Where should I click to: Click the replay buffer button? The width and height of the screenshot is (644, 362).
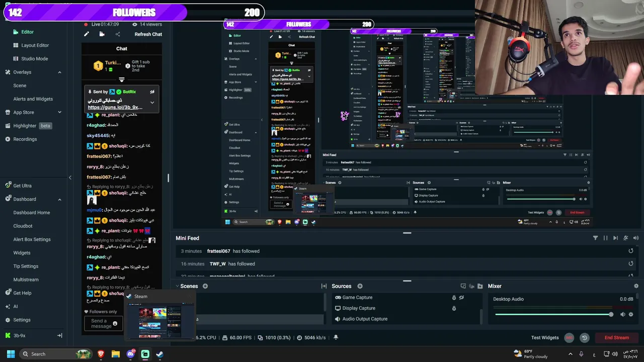(584, 338)
